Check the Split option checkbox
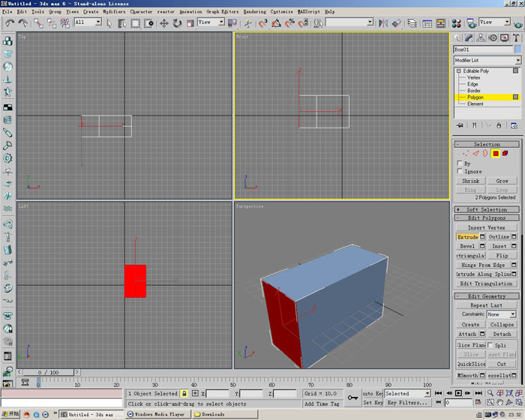Viewport: 525px width, 420px height. click(491, 345)
